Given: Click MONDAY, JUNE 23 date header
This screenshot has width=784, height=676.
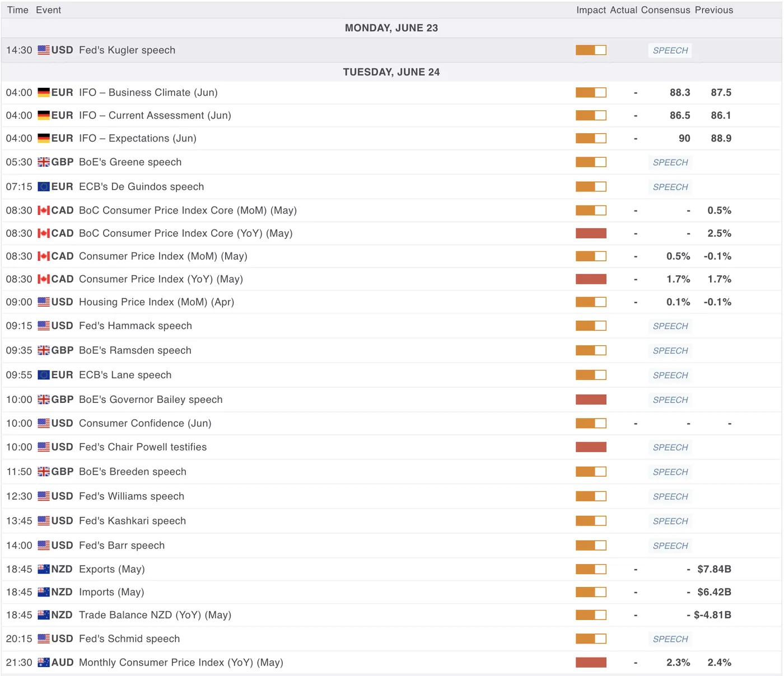Looking at the screenshot, I should [391, 28].
